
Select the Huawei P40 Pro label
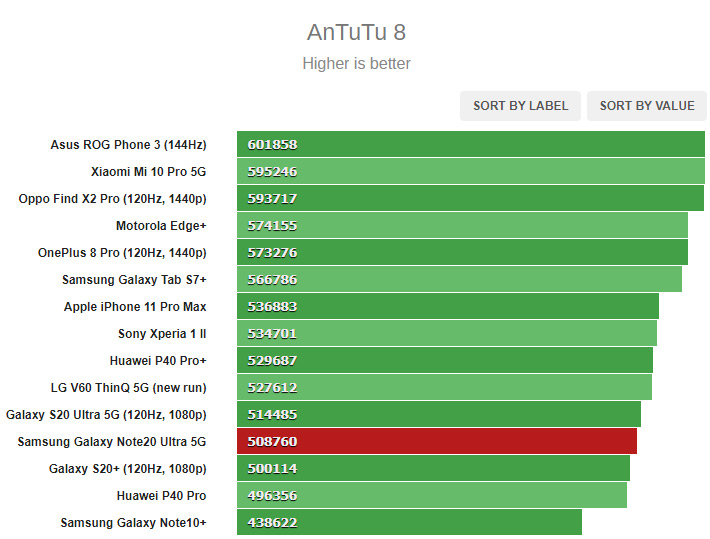(161, 496)
